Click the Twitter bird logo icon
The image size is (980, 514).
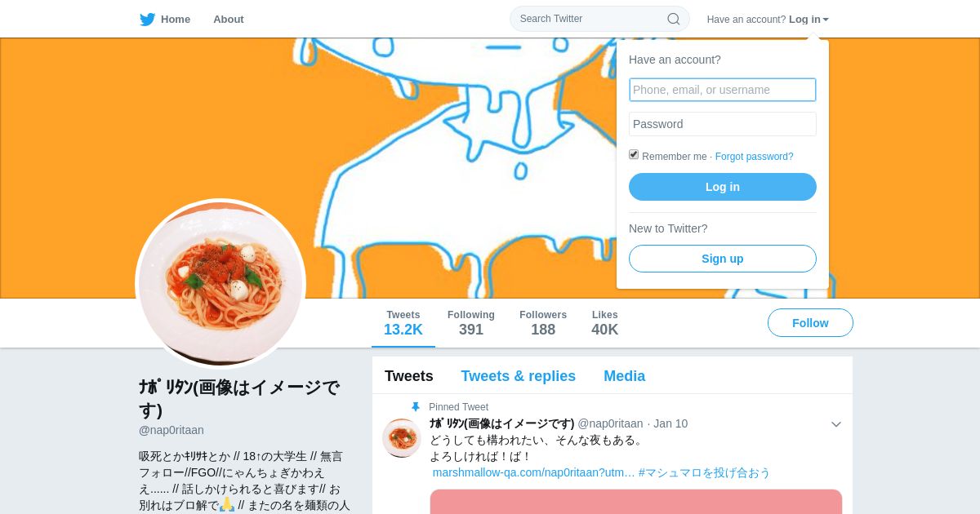[x=147, y=19]
